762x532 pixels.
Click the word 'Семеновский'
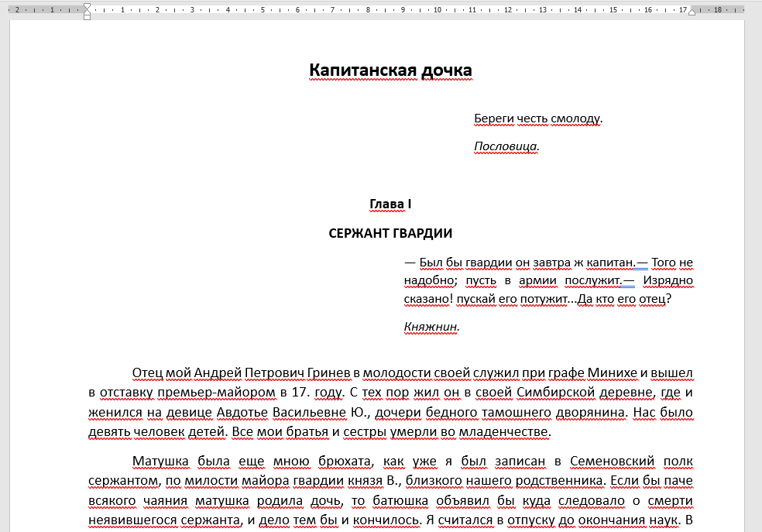click(x=613, y=461)
